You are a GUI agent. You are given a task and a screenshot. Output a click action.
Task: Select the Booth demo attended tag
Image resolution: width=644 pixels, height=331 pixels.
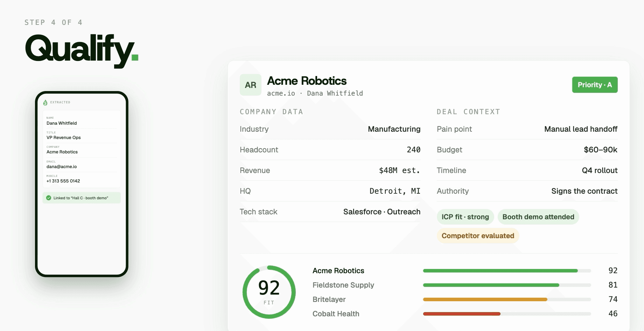[x=538, y=217]
